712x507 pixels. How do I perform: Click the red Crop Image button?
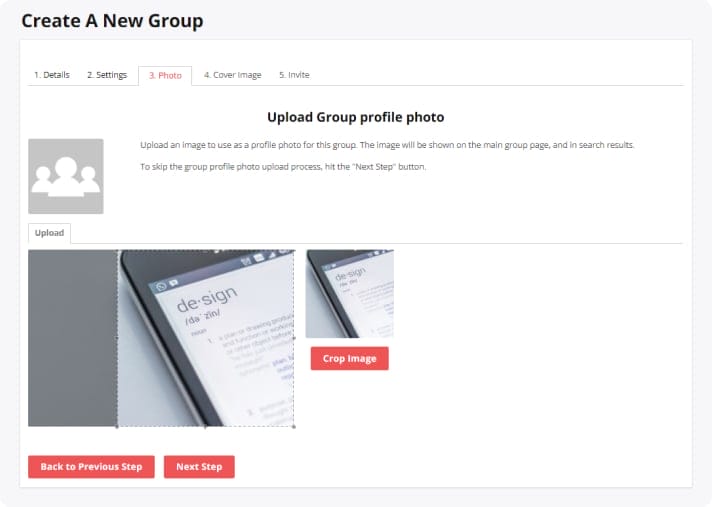[x=350, y=359]
